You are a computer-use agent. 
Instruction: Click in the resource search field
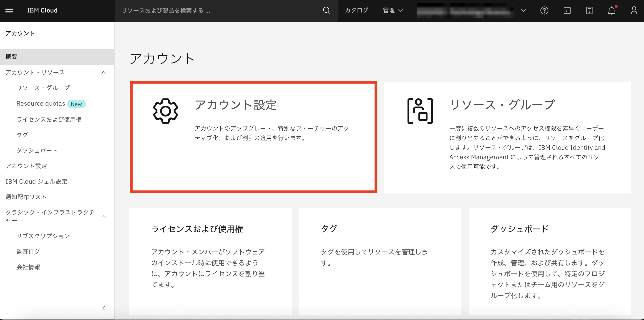click(200, 10)
